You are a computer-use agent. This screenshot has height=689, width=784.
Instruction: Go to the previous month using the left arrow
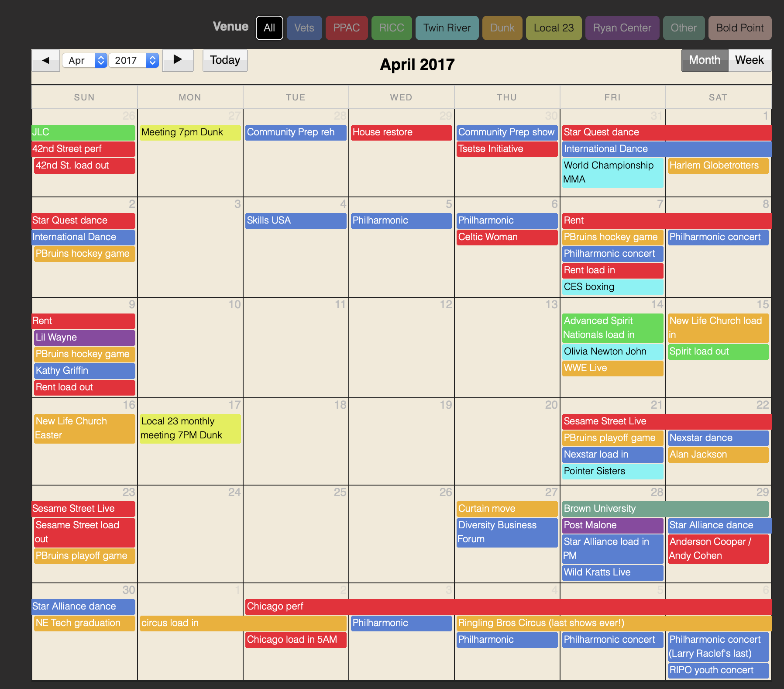(x=46, y=60)
